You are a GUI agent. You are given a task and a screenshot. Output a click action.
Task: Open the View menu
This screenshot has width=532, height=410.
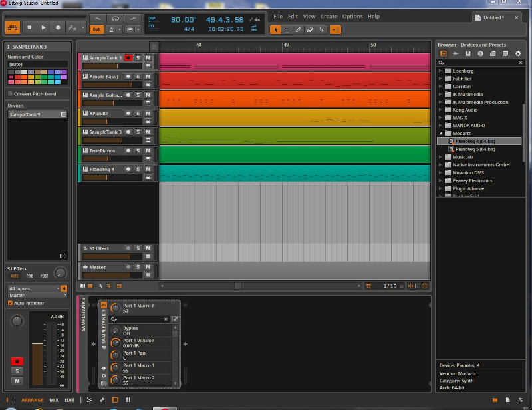coord(309,16)
